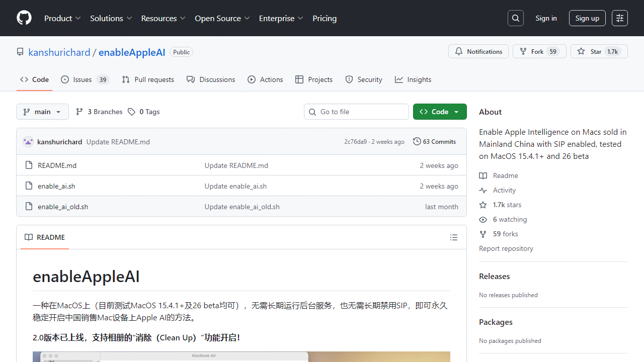Click the commit history clock icon
This screenshot has height=362, width=644.
pyautogui.click(x=417, y=141)
